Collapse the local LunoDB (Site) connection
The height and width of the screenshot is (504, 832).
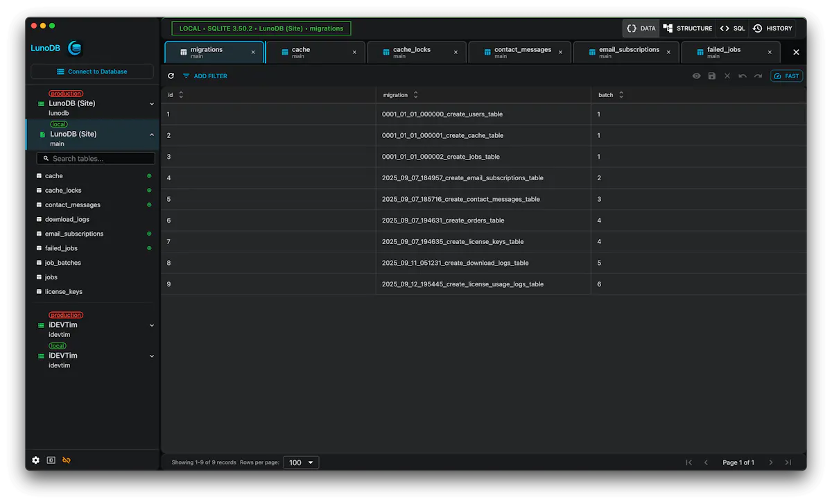tap(152, 134)
